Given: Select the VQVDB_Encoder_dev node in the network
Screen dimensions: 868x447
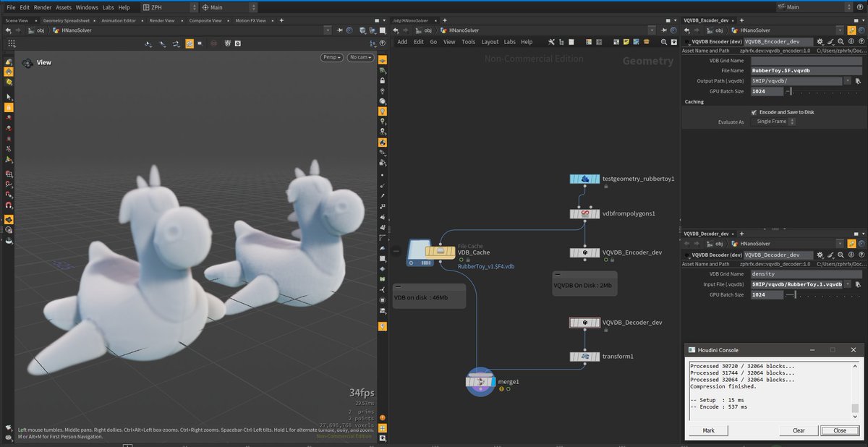Looking at the screenshot, I should pos(584,252).
